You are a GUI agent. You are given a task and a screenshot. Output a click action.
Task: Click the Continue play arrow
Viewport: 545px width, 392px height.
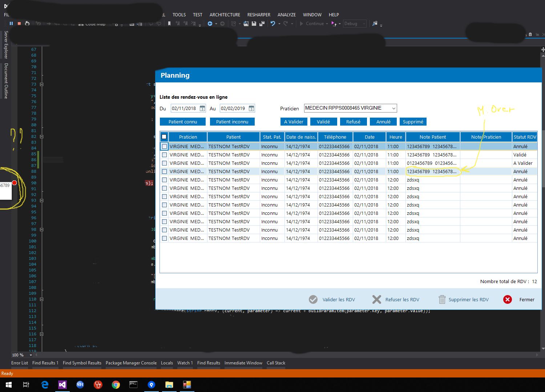click(x=301, y=24)
